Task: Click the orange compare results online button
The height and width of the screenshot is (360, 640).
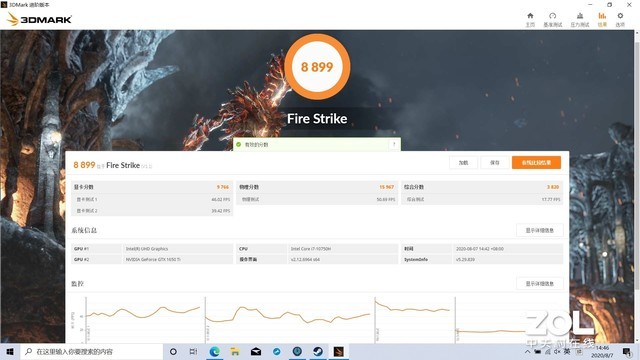Action: tap(536, 162)
